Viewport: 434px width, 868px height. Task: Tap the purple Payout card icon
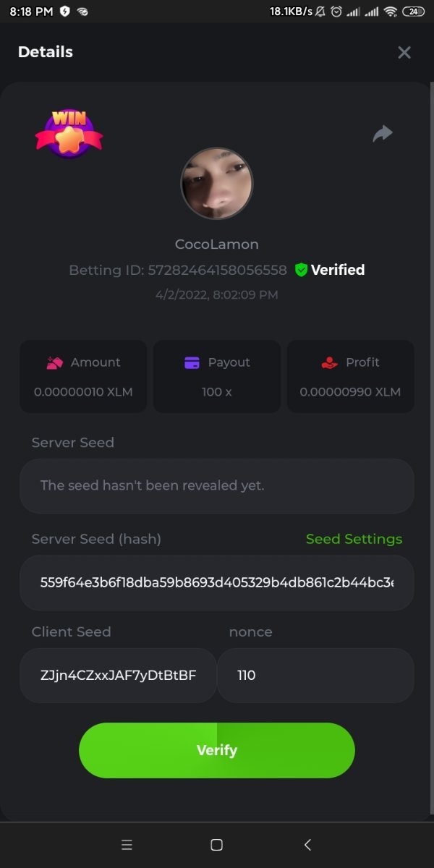(192, 362)
